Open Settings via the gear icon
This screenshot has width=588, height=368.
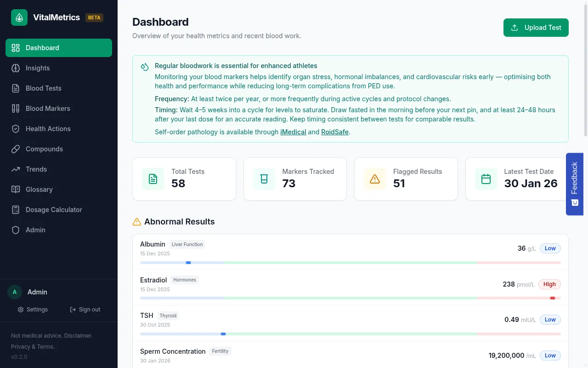pyautogui.click(x=22, y=310)
